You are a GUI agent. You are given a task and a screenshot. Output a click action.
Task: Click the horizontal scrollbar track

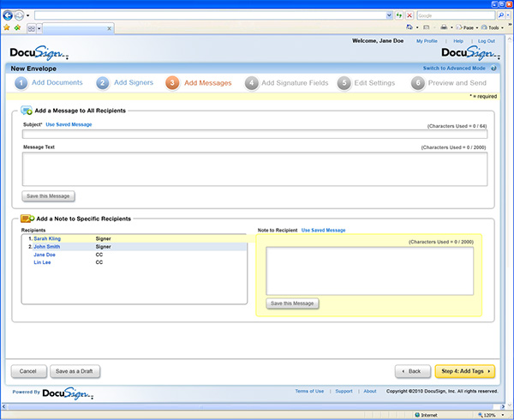click(x=254, y=406)
